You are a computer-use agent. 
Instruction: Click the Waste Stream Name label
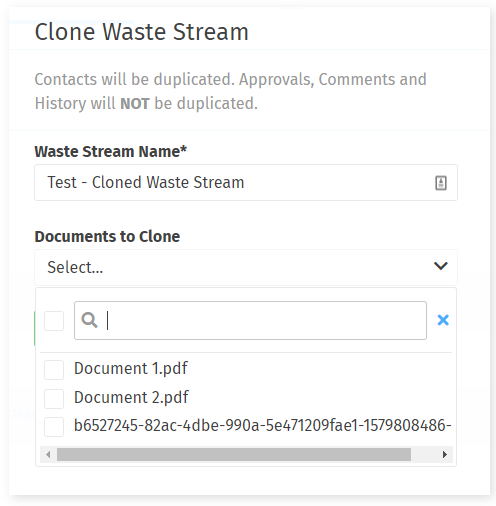111,152
